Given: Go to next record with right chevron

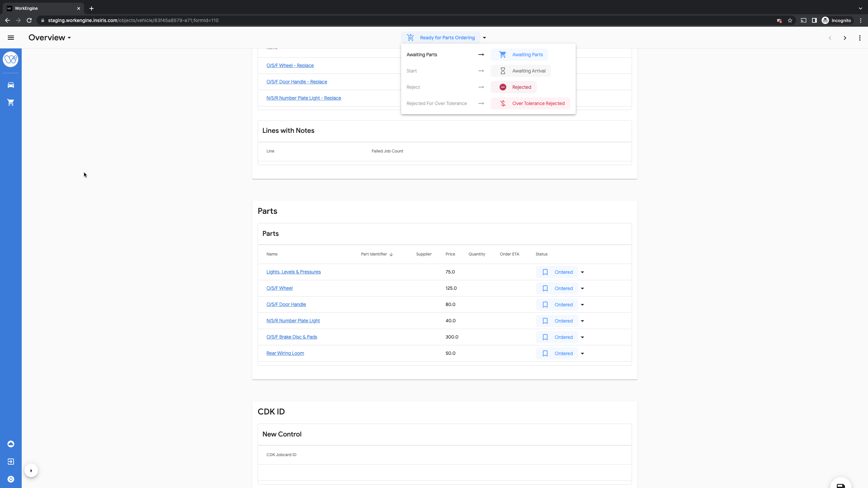Looking at the screenshot, I should pyautogui.click(x=845, y=38).
